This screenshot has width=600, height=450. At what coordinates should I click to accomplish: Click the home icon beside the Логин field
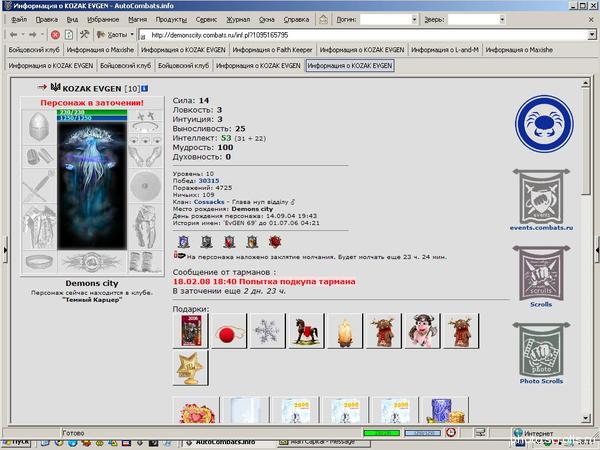click(323, 19)
